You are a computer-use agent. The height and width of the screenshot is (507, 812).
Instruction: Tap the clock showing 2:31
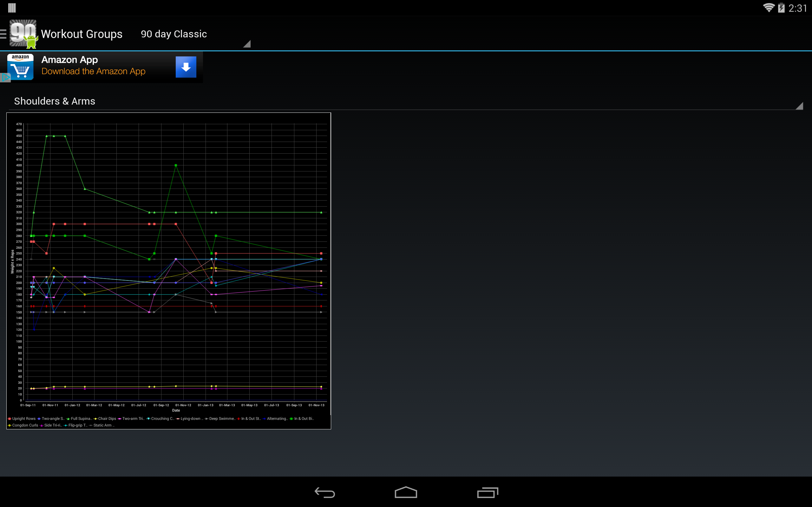797,8
